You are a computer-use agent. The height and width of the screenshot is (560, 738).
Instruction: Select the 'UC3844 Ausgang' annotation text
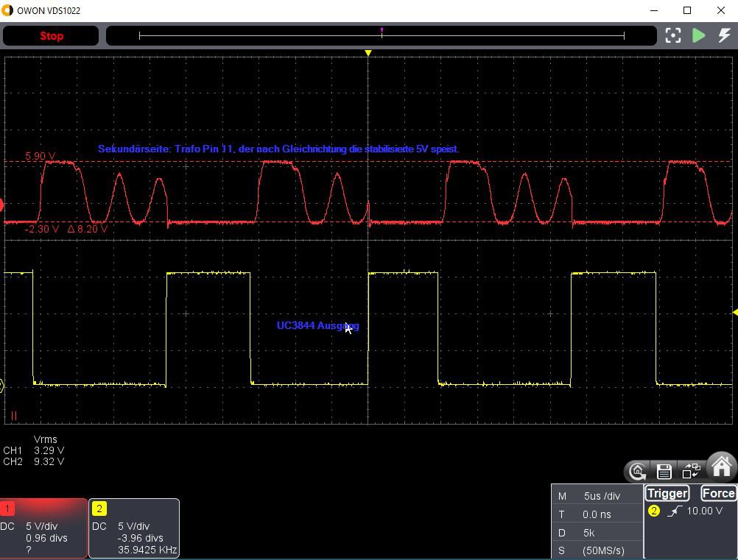317,325
